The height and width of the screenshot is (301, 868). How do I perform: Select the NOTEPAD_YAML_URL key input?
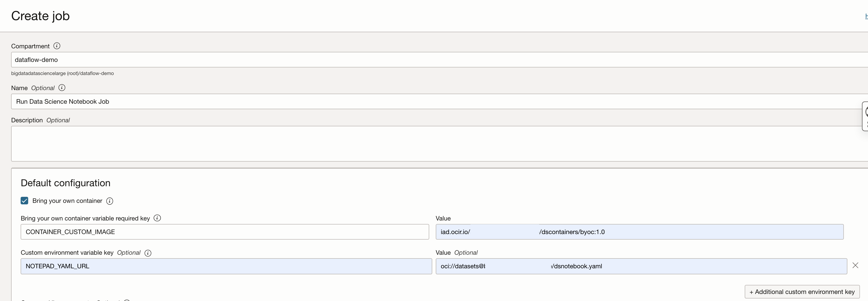point(226,266)
